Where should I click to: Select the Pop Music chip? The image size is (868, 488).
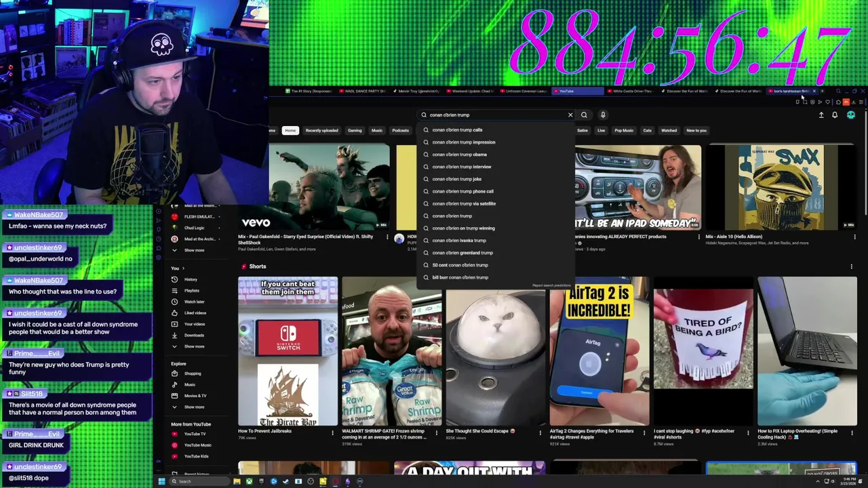[624, 130]
